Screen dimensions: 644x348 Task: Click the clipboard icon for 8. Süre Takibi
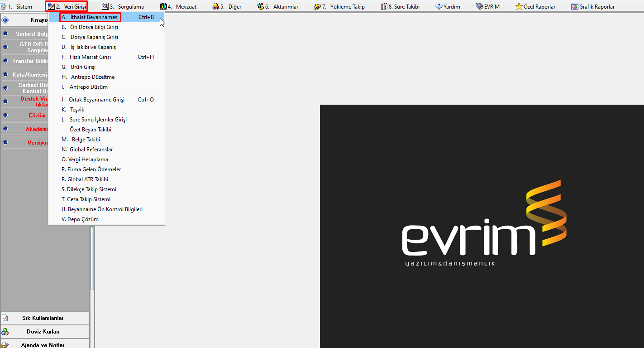click(x=384, y=7)
